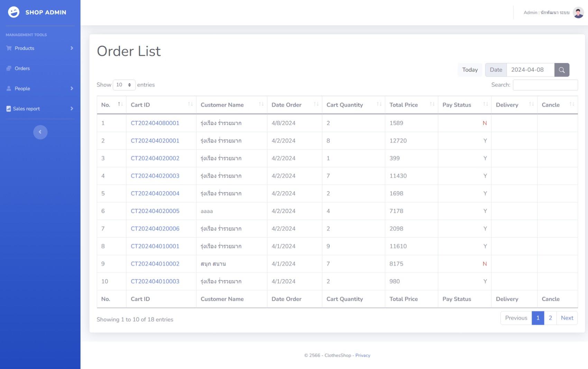Collapse the sidebar with the circular arrow button
Image resolution: width=588 pixels, height=369 pixels.
click(x=40, y=132)
